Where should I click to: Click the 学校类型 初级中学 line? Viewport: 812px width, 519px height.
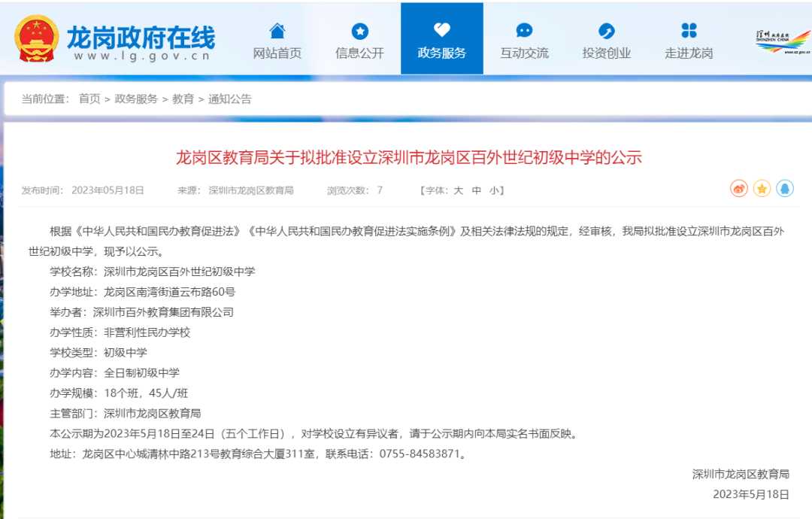(98, 353)
